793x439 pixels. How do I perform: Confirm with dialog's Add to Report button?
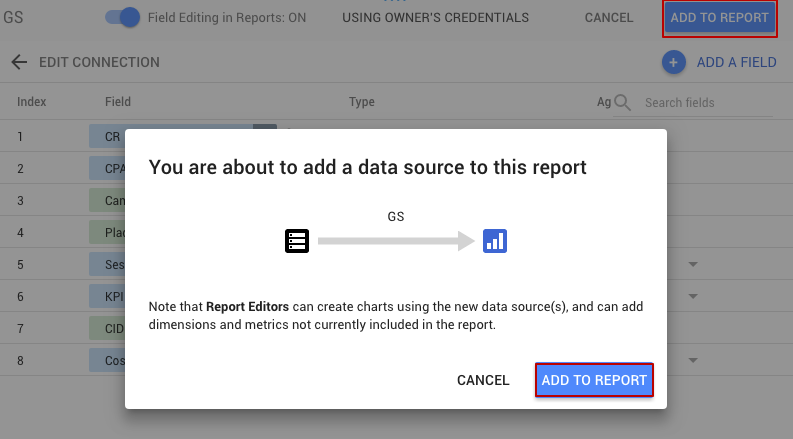[594, 380]
